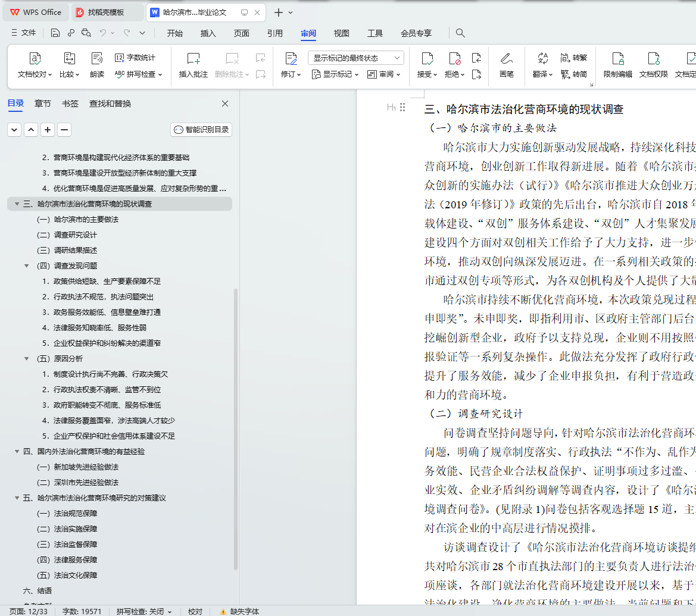Open the 文件 menu

24,33
